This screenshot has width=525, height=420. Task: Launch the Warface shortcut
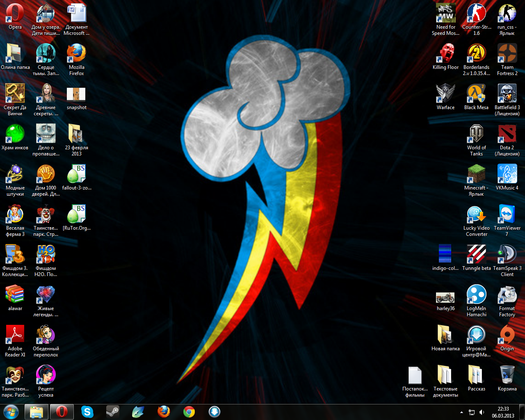445,97
